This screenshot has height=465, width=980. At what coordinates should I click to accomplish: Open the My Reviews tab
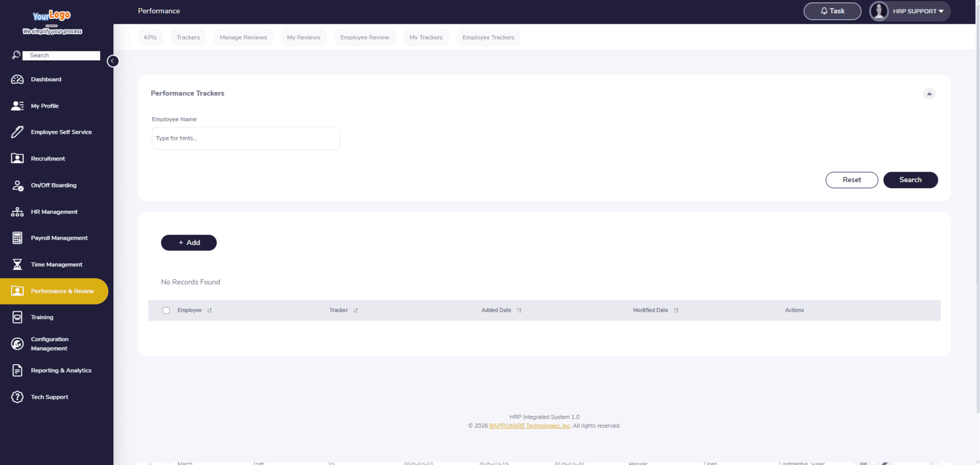304,37
